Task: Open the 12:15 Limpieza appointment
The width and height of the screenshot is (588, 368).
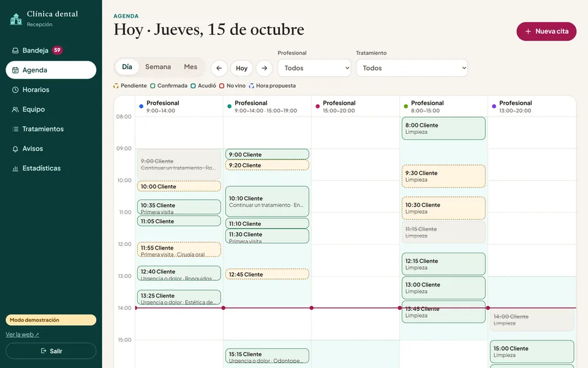Action: [443, 264]
